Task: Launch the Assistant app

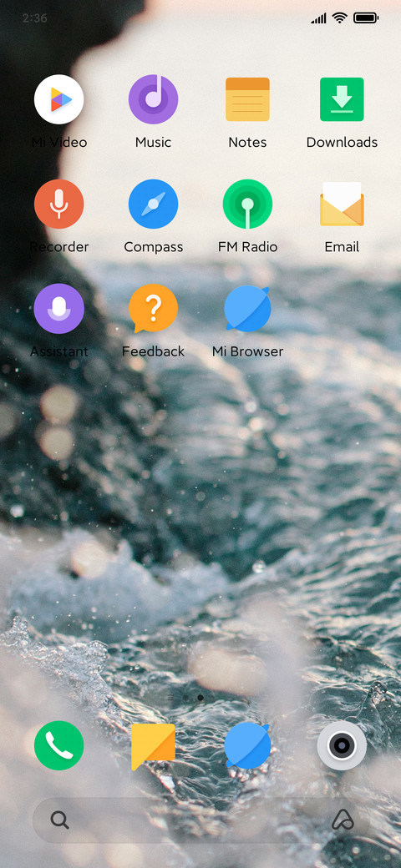Action: pyautogui.click(x=58, y=308)
